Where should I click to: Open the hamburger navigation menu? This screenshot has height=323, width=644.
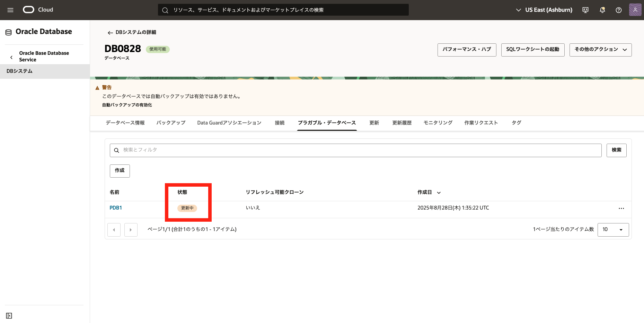tap(10, 10)
